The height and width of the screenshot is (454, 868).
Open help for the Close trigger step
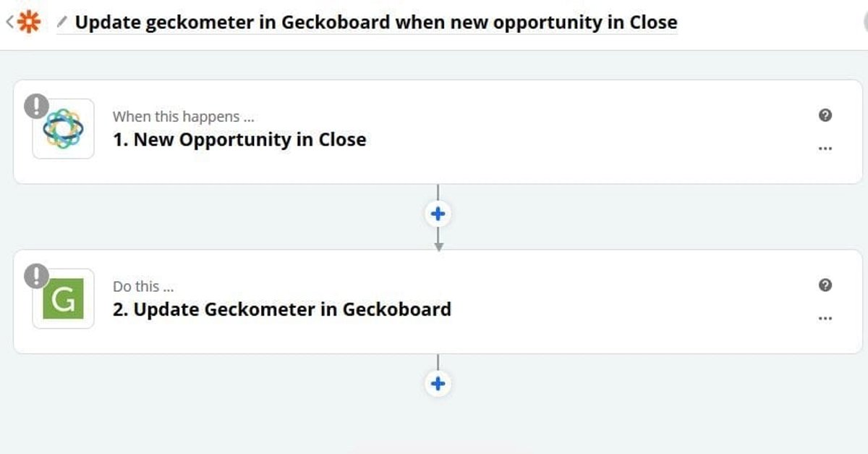825,115
